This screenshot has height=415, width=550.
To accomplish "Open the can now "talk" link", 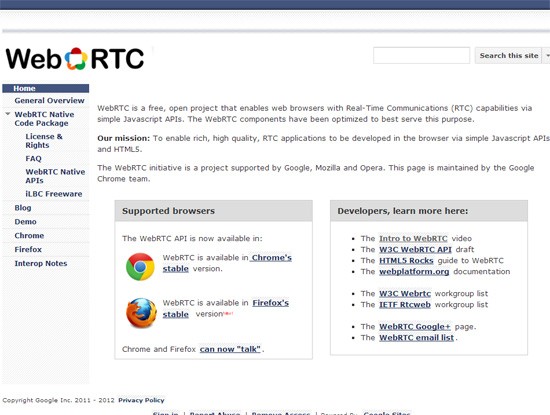I will coord(230,349).
